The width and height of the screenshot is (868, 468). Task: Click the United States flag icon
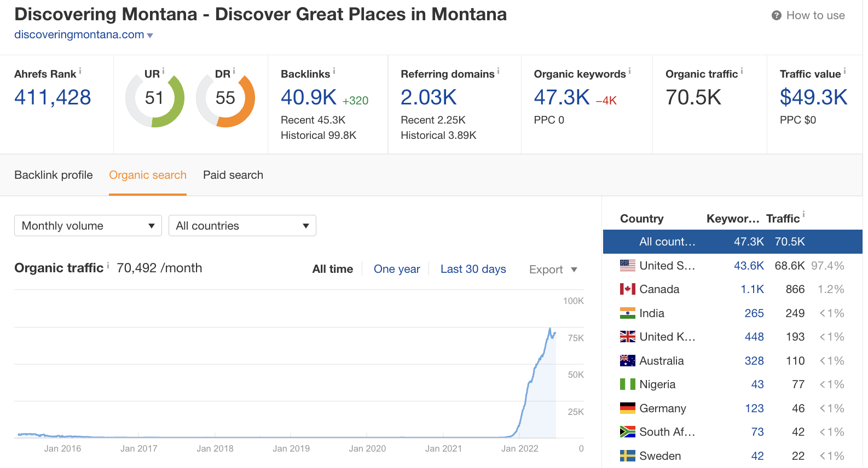pos(627,266)
